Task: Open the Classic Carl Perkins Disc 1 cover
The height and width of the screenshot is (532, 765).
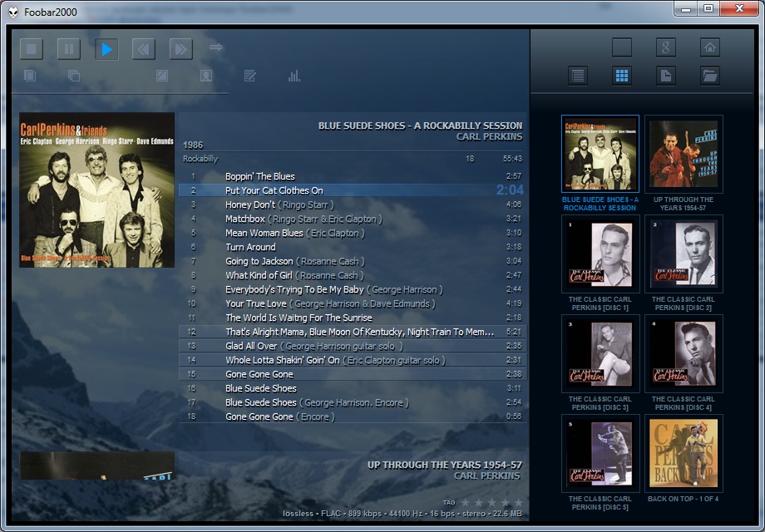Action: tap(600, 254)
